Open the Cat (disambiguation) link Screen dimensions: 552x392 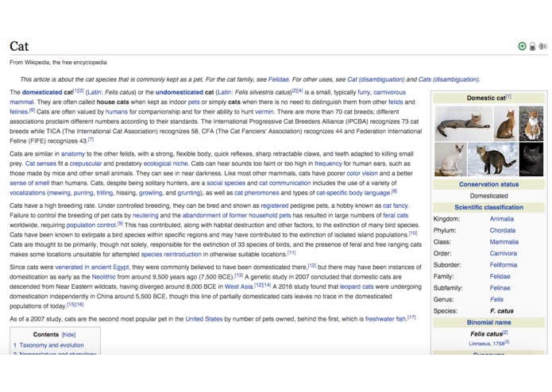[x=376, y=79]
